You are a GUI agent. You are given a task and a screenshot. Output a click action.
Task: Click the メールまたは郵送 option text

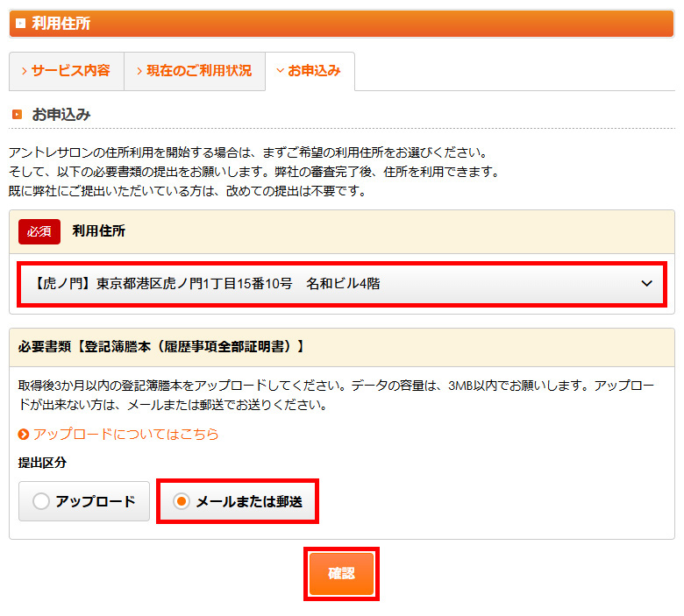coord(249,502)
